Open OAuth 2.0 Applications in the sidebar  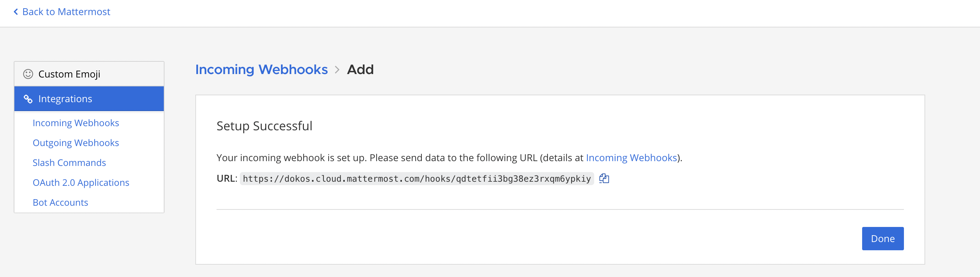pyautogui.click(x=81, y=182)
